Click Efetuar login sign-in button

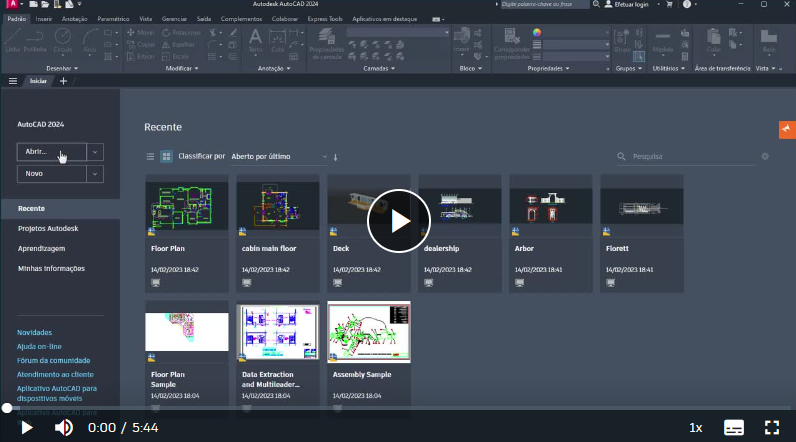point(627,4)
